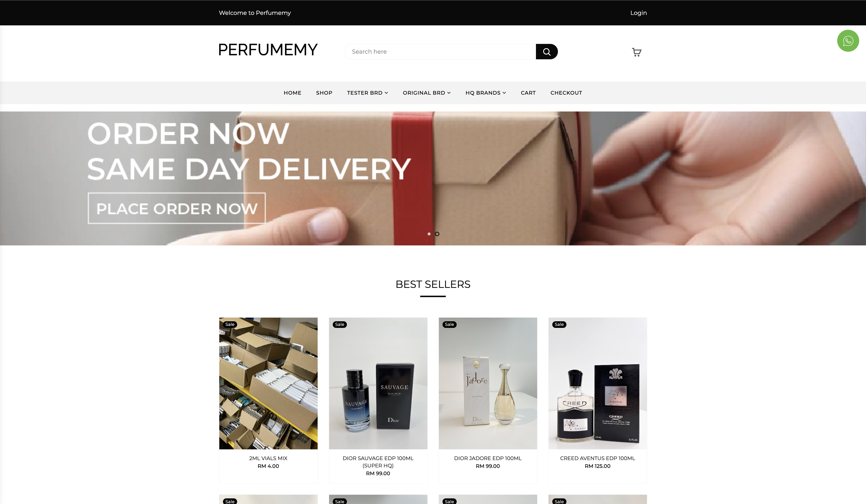
Task: Click Sale badge on Dior Jadore
Action: tap(449, 324)
